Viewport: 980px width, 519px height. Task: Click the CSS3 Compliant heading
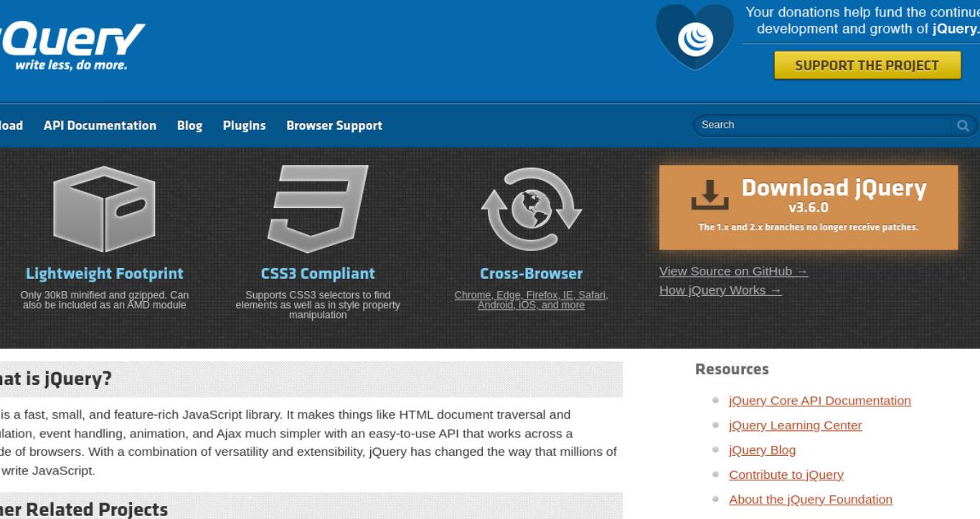pos(318,274)
